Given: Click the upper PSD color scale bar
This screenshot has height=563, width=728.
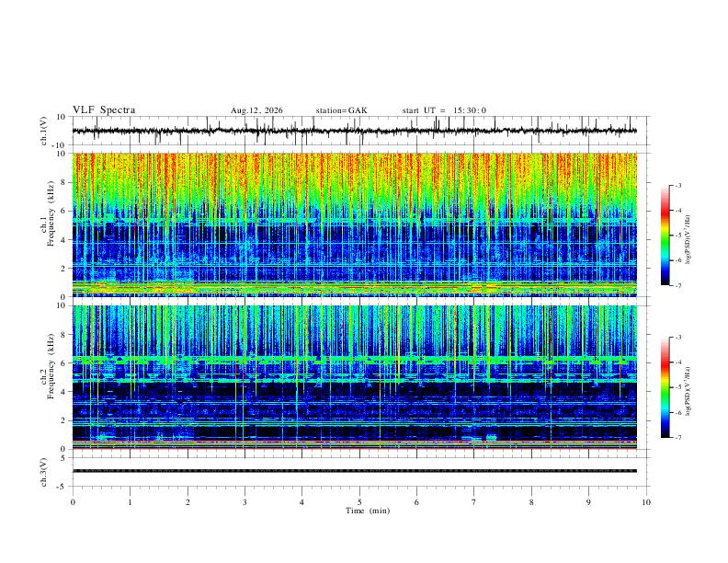Looking at the screenshot, I should point(665,236).
